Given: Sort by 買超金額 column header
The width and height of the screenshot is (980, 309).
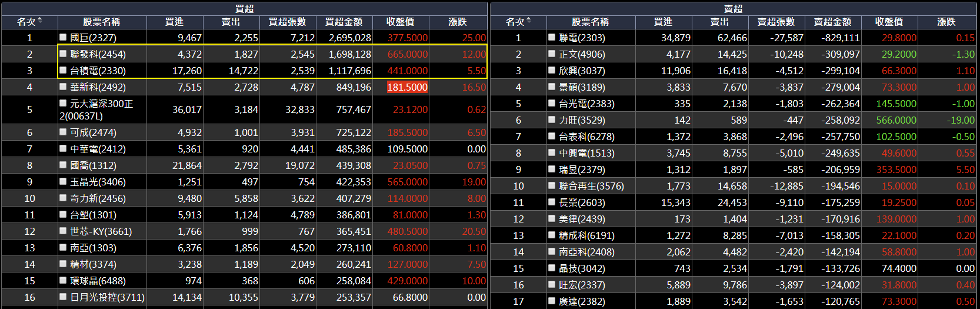Looking at the screenshot, I should click(344, 22).
